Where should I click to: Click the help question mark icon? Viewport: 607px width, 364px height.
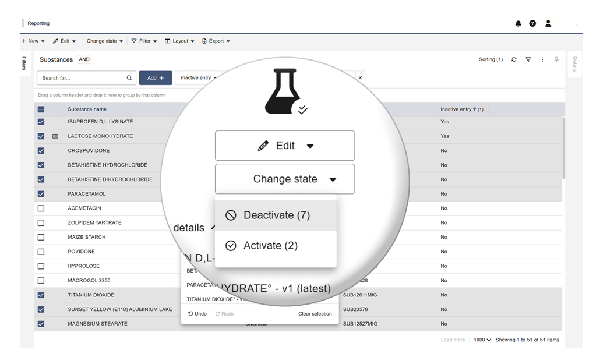(532, 23)
